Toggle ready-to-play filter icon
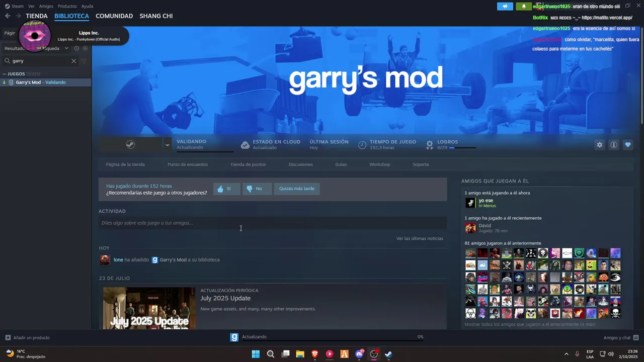Viewport: 644px width, 362px height. pyautogui.click(x=85, y=48)
